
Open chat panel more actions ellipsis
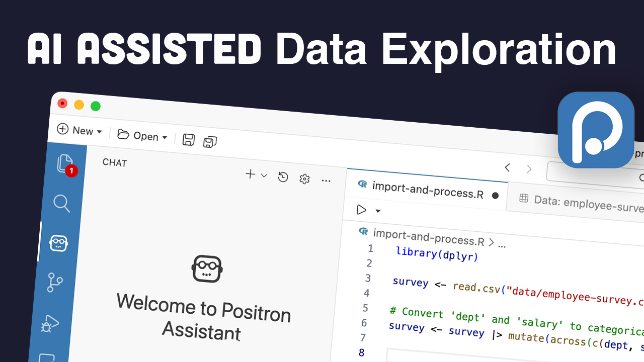[326, 180]
